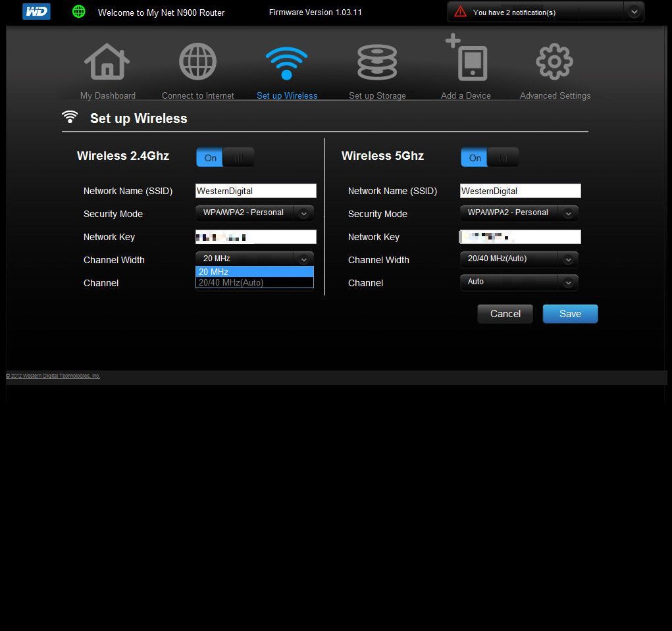The height and width of the screenshot is (631, 672).
Task: Focus 5Ghz Network Name SSID field
Action: 520,191
